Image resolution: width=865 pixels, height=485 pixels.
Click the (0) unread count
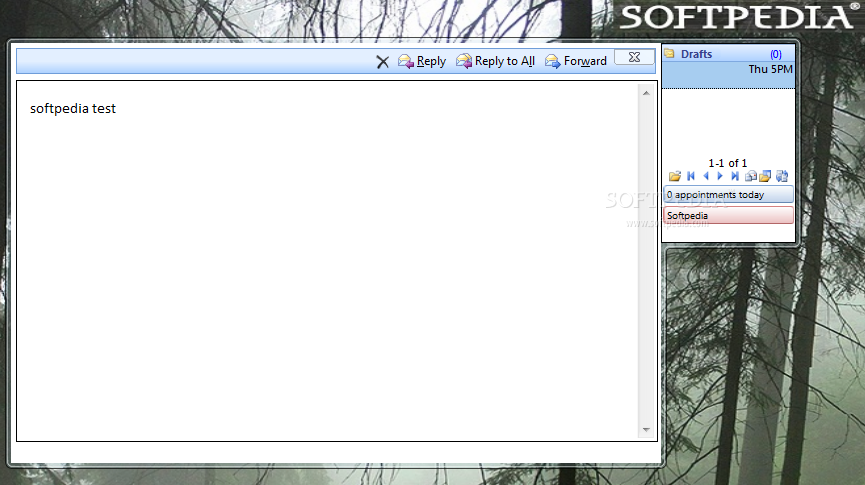pos(776,54)
